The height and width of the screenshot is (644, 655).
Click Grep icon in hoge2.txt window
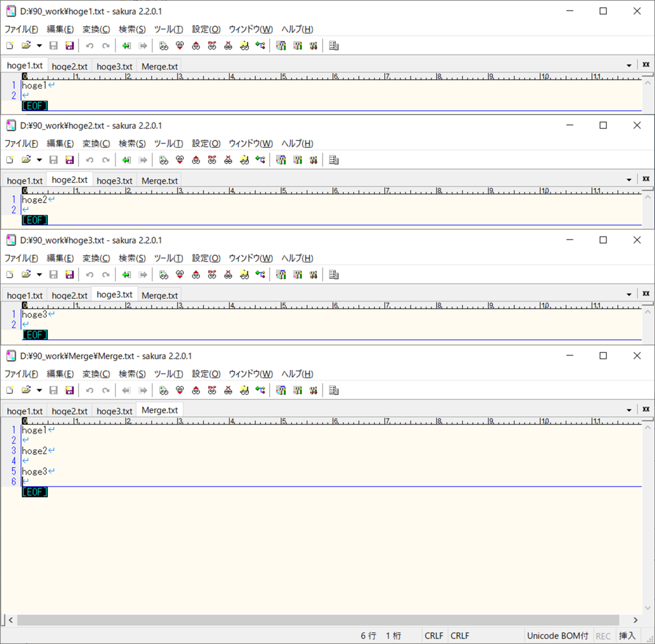[244, 160]
